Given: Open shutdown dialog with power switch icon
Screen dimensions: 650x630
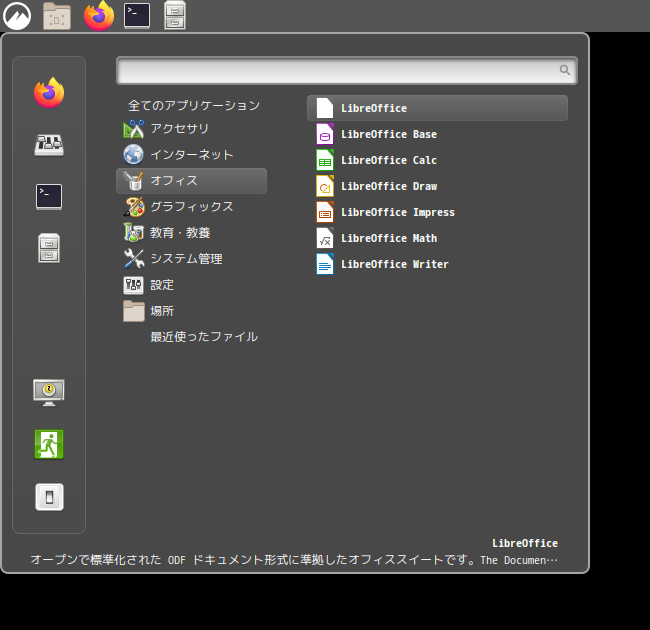Looking at the screenshot, I should tap(49, 497).
